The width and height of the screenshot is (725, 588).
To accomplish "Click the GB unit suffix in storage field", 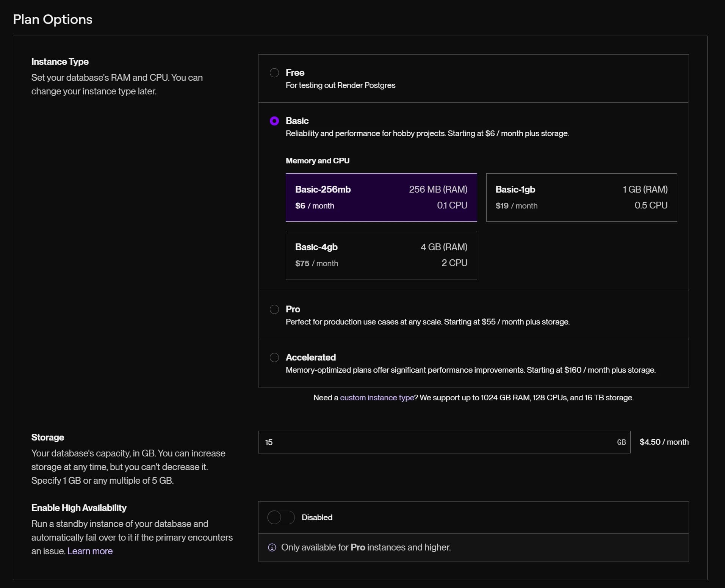I will click(621, 442).
